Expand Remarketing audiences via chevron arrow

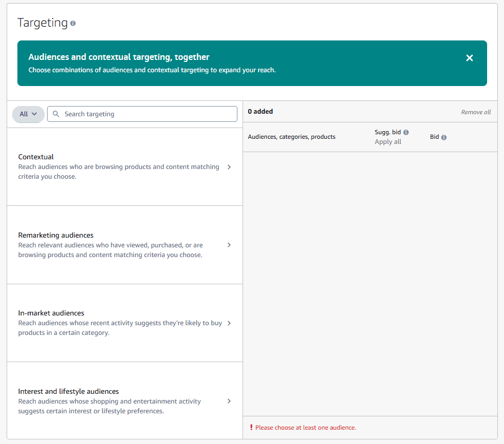(229, 245)
